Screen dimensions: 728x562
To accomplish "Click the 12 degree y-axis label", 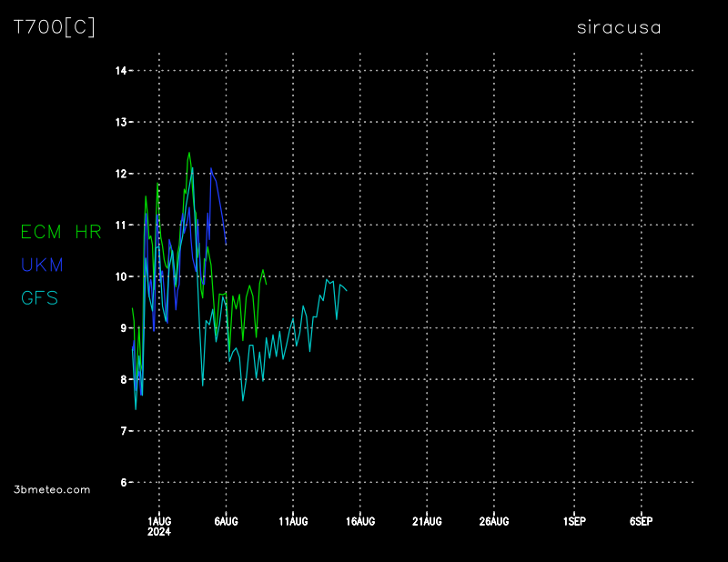I will click(119, 174).
